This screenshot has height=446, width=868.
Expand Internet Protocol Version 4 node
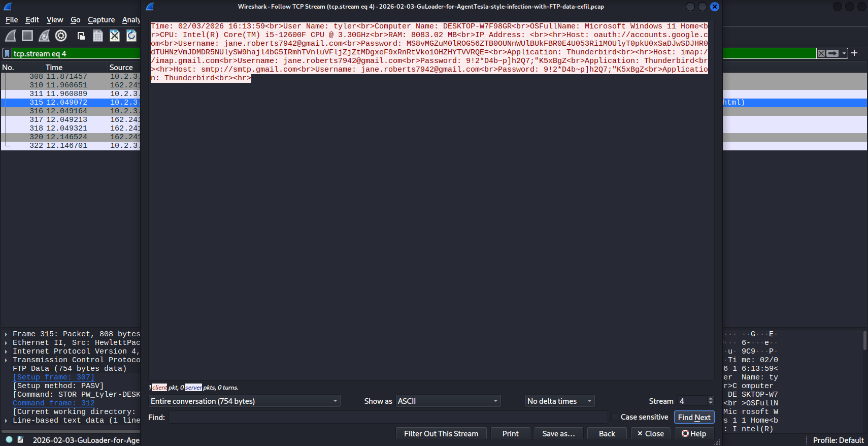(6, 352)
